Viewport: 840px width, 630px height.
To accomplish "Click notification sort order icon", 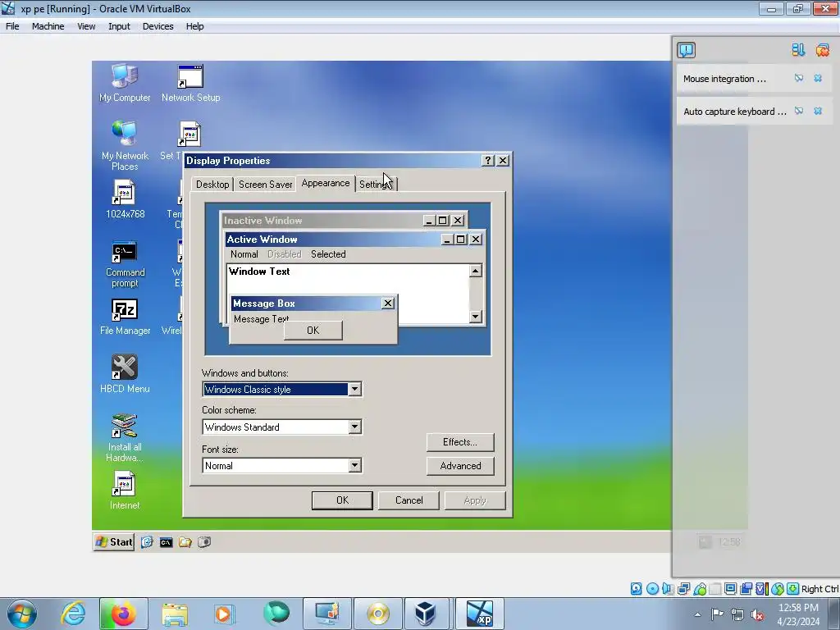I will coord(798,50).
